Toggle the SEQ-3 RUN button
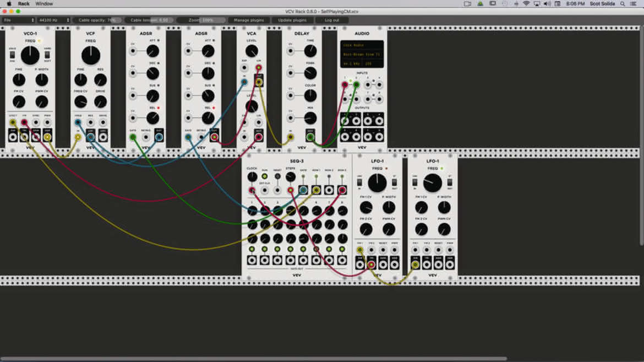The width and height of the screenshot is (644, 362). [265, 176]
